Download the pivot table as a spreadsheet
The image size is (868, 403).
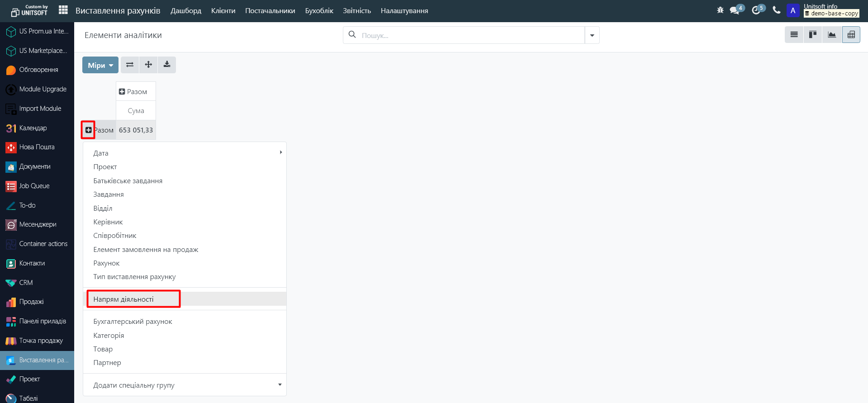point(167,65)
